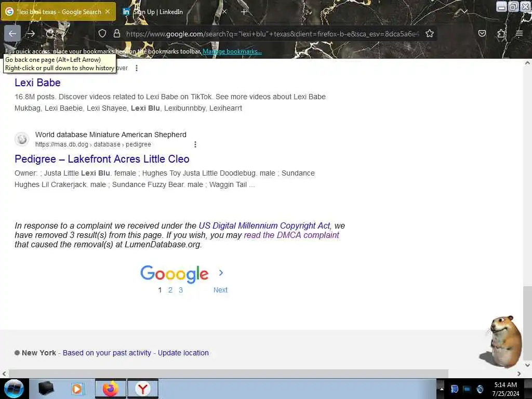This screenshot has height=399, width=532.
Task: Click the blue flag tray icon
Action: point(454,389)
